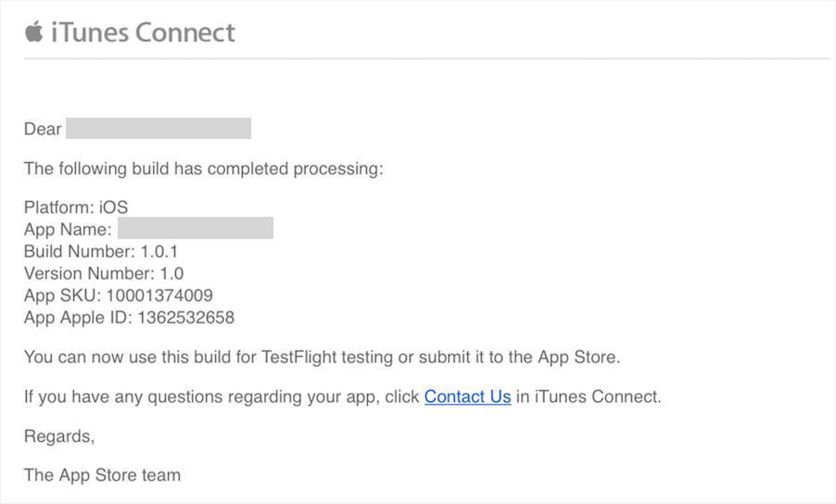Click 'in iTunes Connect.' after the link
The height and width of the screenshot is (504, 836).
tap(589, 397)
